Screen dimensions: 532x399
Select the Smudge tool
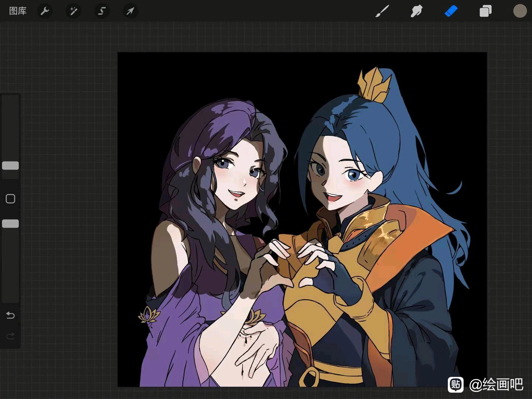[x=416, y=11]
